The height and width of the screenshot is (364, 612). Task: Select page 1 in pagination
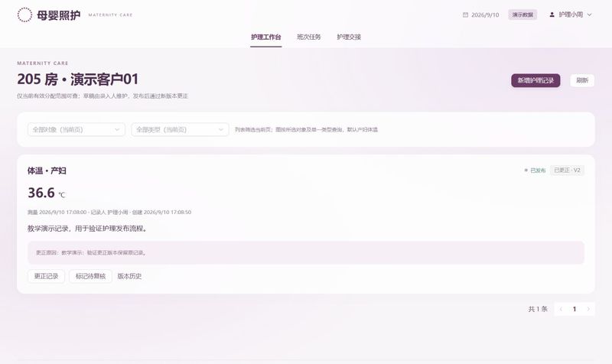point(575,309)
